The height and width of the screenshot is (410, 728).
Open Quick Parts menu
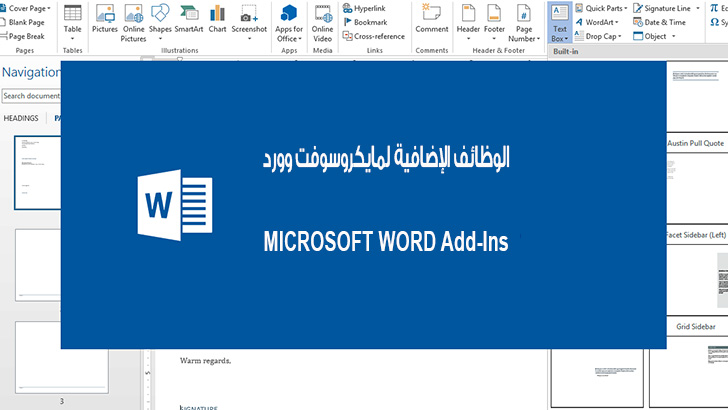(601, 8)
